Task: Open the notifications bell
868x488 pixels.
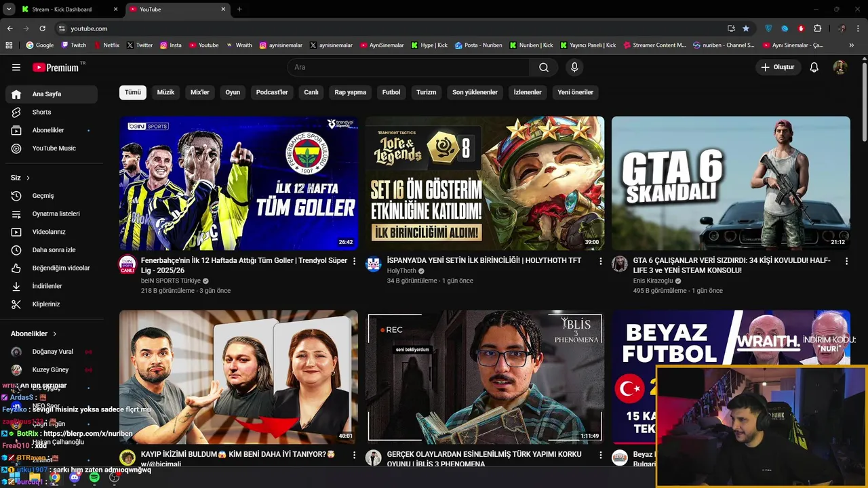Action: (814, 67)
